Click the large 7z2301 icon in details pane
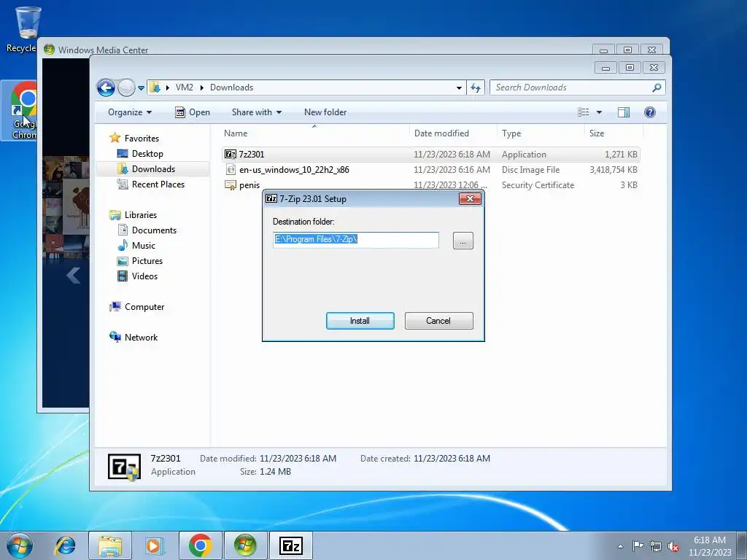 (x=124, y=467)
